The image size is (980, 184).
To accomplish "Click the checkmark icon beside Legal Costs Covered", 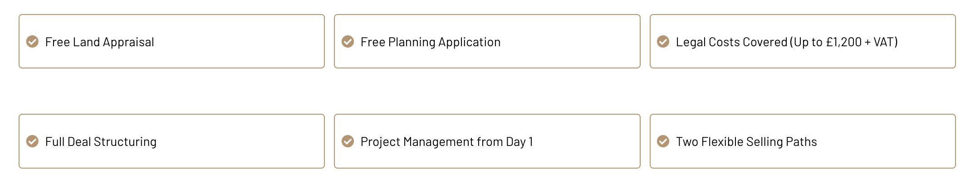I will point(663,42).
